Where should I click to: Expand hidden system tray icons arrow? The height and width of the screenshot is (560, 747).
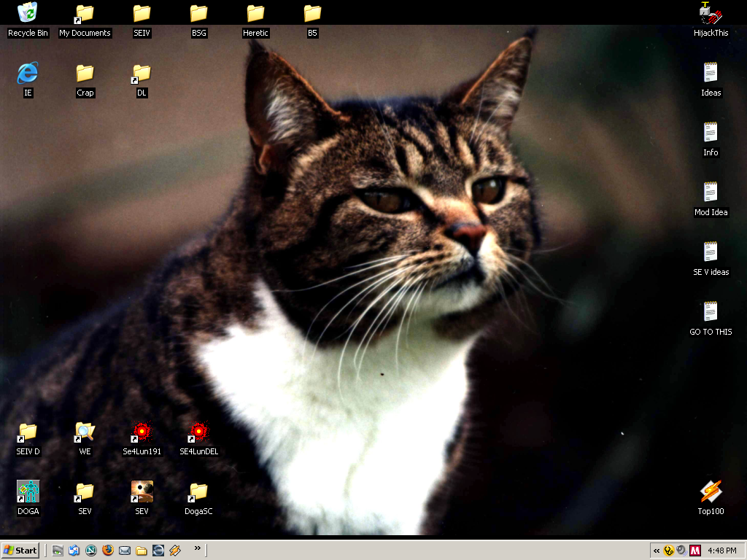click(x=657, y=551)
